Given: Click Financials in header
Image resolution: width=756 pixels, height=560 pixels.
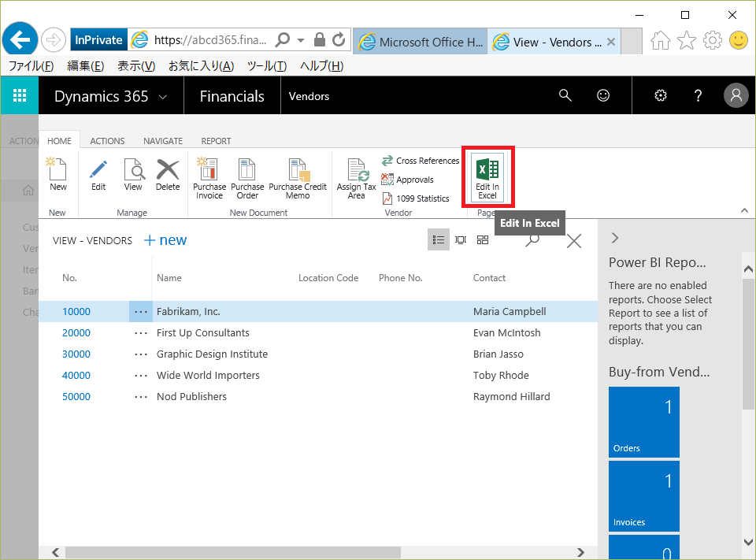Looking at the screenshot, I should [x=232, y=96].
